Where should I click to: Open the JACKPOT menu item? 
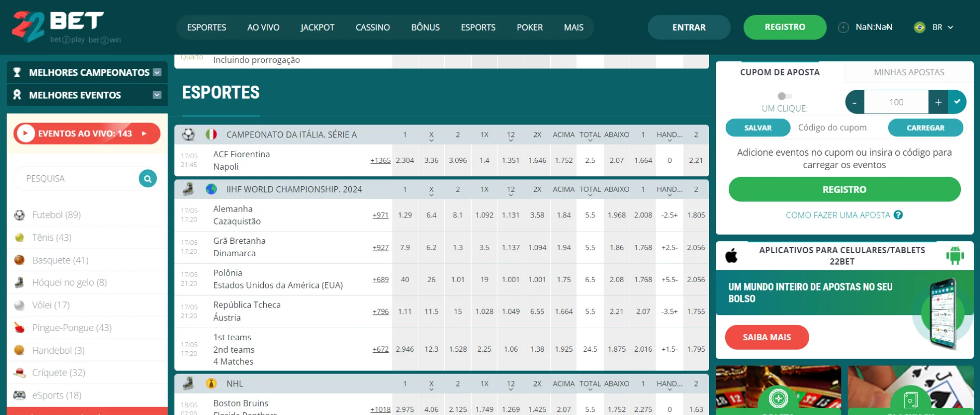coord(317,27)
